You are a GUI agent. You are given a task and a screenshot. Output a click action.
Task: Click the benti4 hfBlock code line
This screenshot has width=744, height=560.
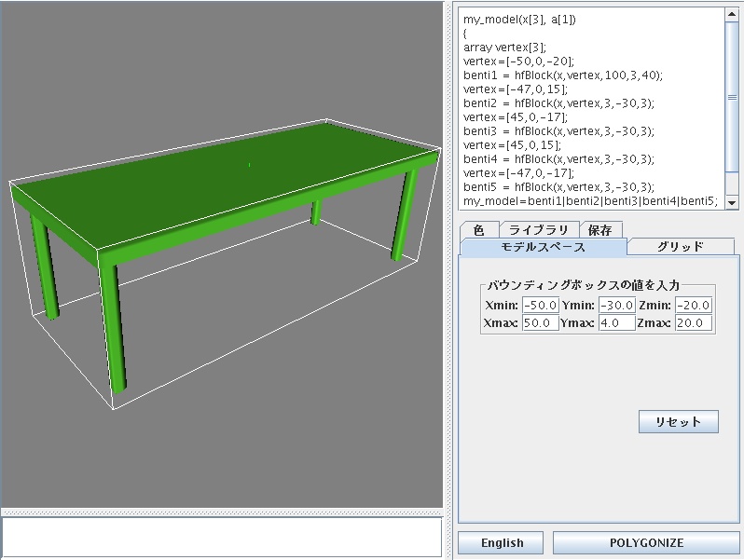point(559,158)
